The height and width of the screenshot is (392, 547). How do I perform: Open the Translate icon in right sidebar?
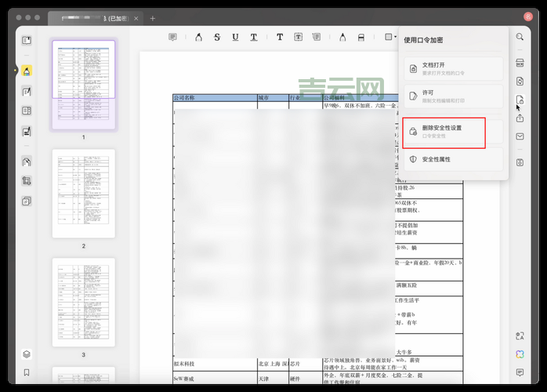click(520, 336)
